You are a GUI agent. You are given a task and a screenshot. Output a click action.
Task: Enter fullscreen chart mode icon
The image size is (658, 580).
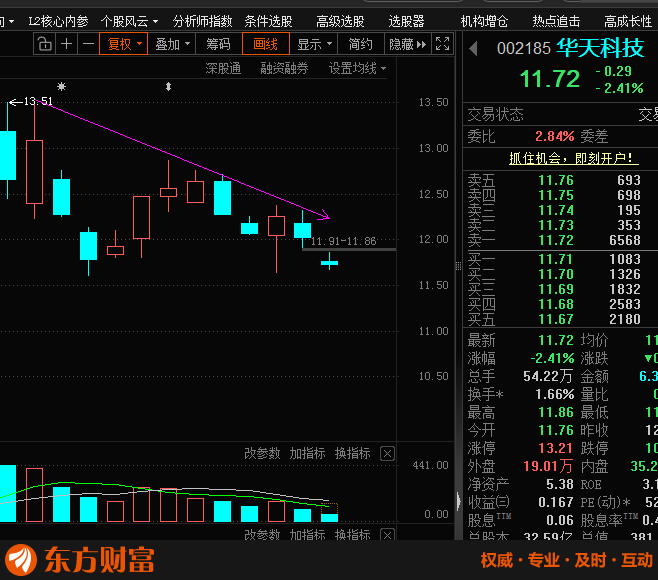click(442, 44)
